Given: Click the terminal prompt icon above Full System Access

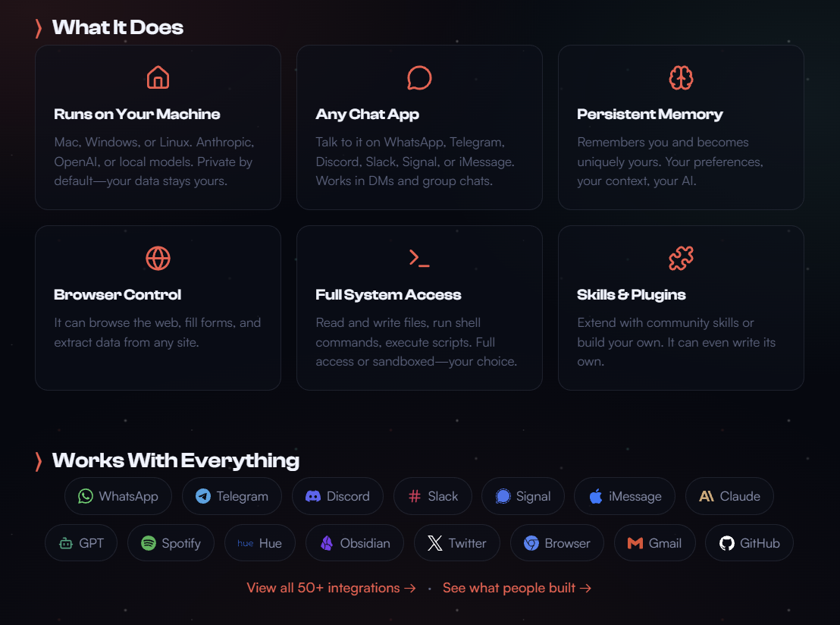Looking at the screenshot, I should pyautogui.click(x=419, y=259).
